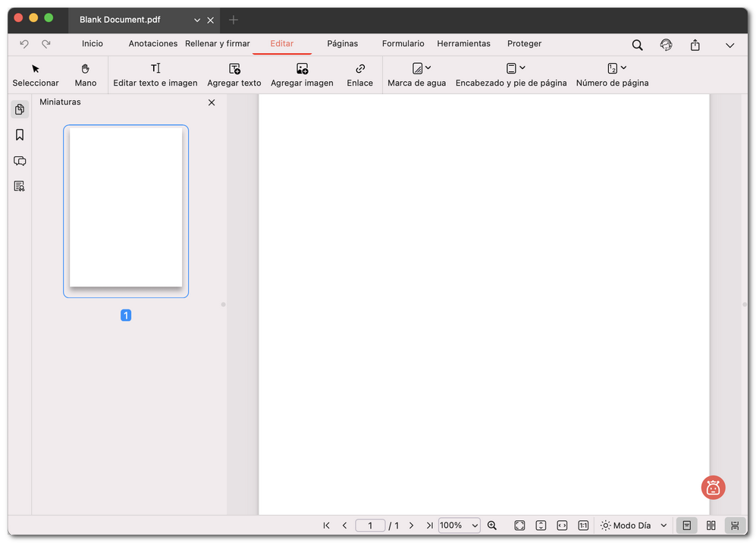Open the zoom percentage dropdown

pos(459,525)
